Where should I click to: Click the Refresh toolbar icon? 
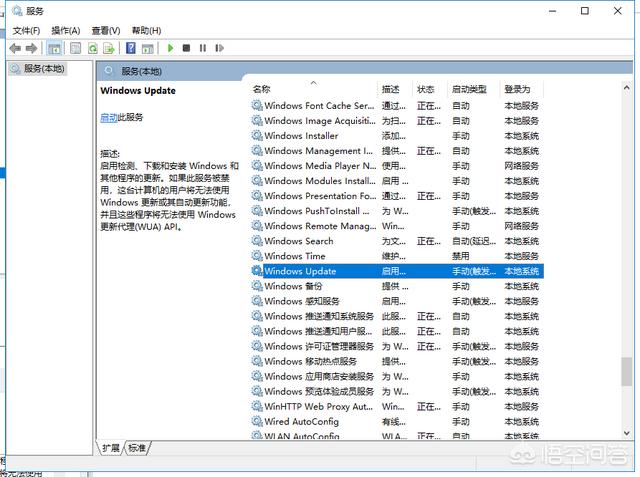click(x=93, y=48)
